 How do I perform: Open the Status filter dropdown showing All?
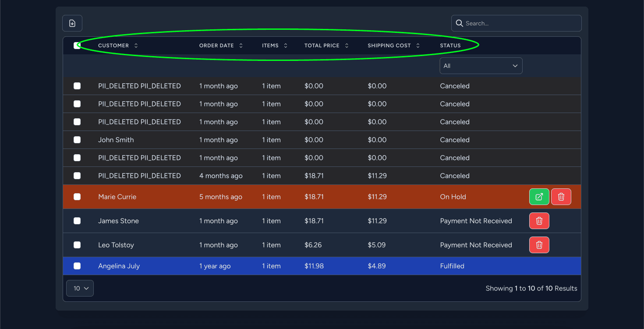pos(481,65)
